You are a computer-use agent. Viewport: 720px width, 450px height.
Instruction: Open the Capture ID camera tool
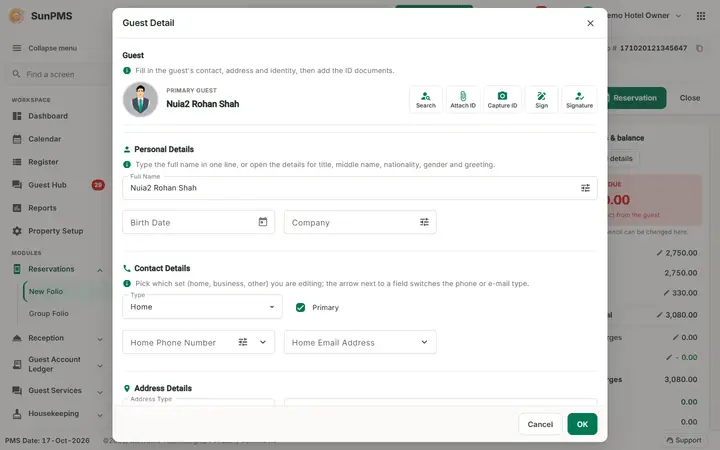(x=502, y=99)
